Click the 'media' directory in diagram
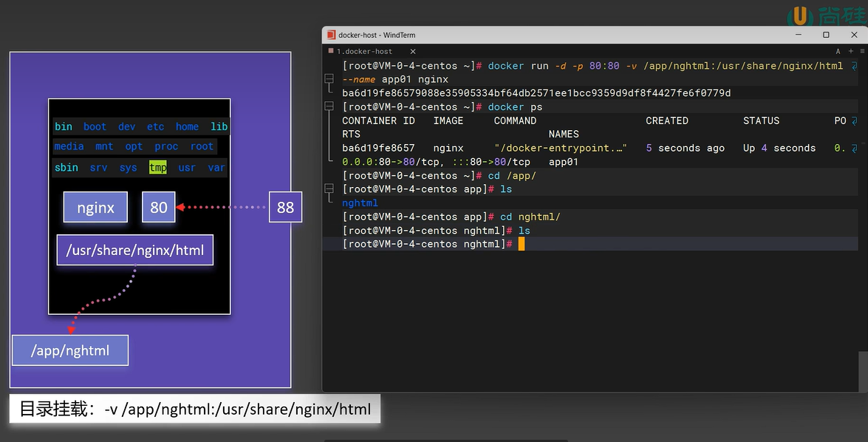 coord(69,146)
